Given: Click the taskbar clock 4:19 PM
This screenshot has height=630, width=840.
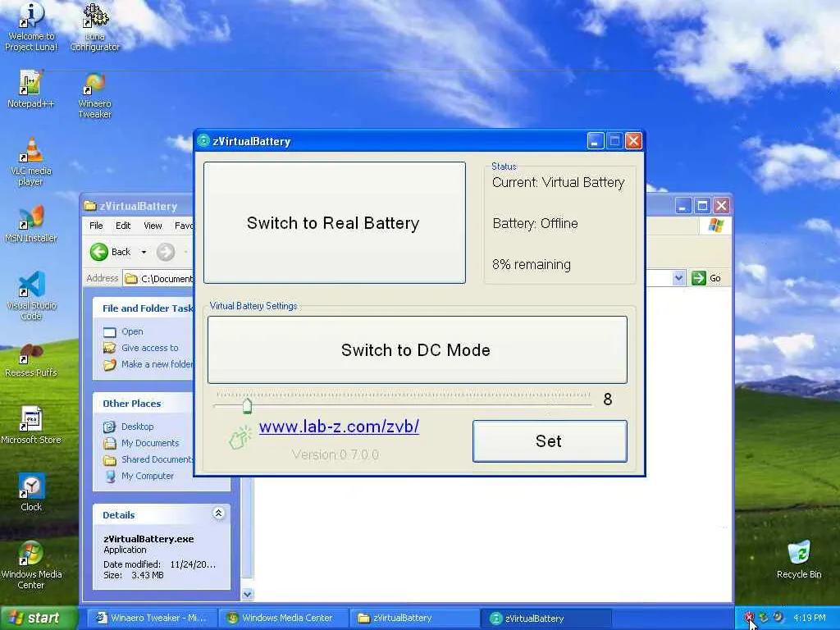Looking at the screenshot, I should click(x=810, y=618).
